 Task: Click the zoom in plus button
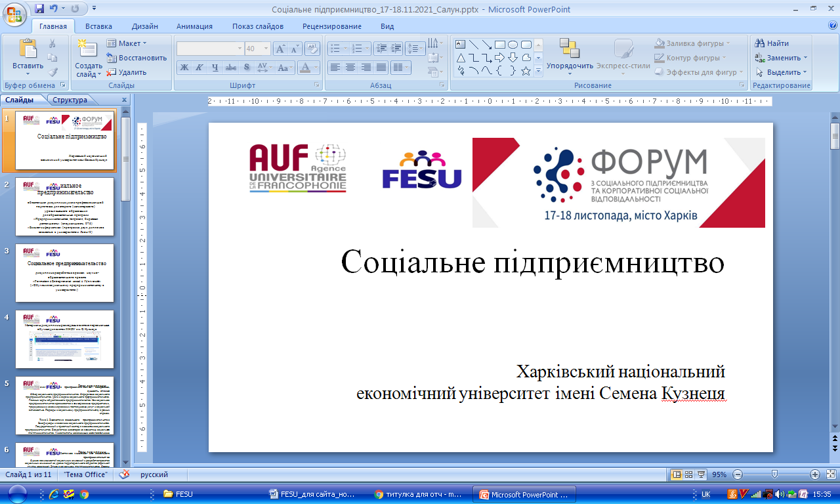(x=814, y=474)
